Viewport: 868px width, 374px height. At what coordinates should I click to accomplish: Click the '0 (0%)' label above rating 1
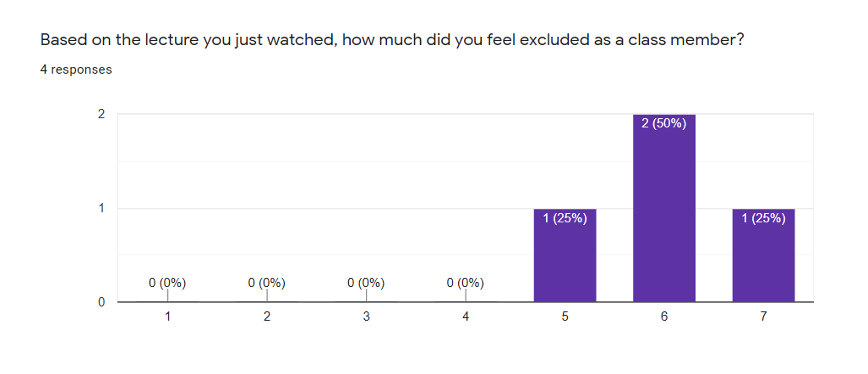point(167,283)
